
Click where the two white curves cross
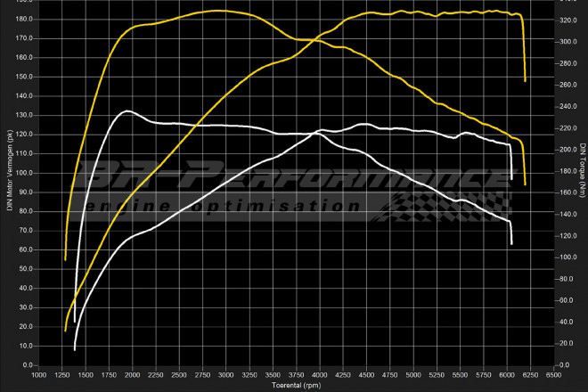tap(320, 132)
